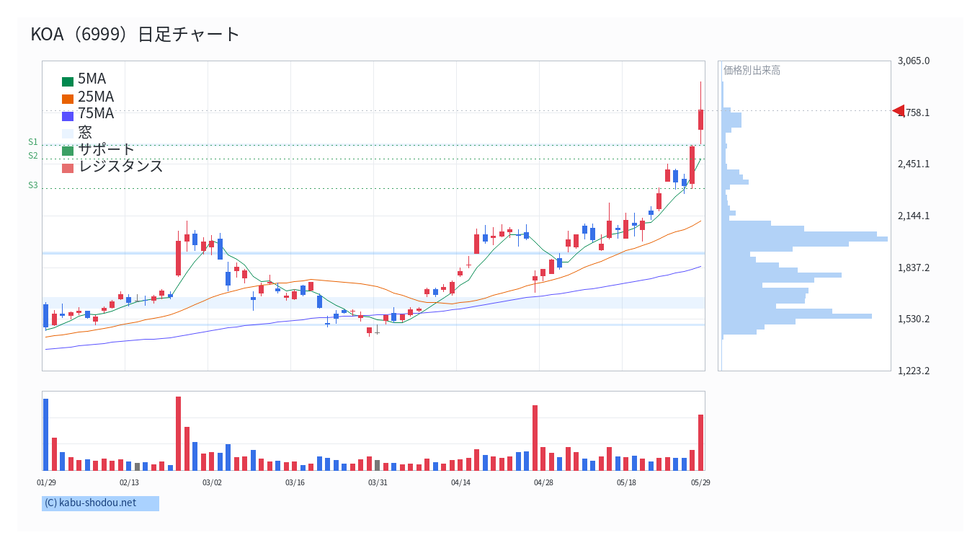
Task: Click the 03/16 date axis label
Action: pos(295,482)
